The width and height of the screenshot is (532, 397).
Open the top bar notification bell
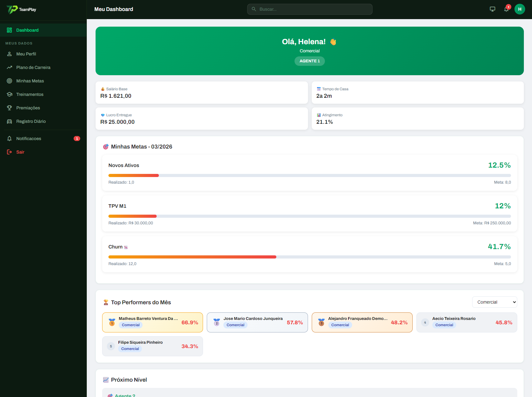tap(506, 9)
